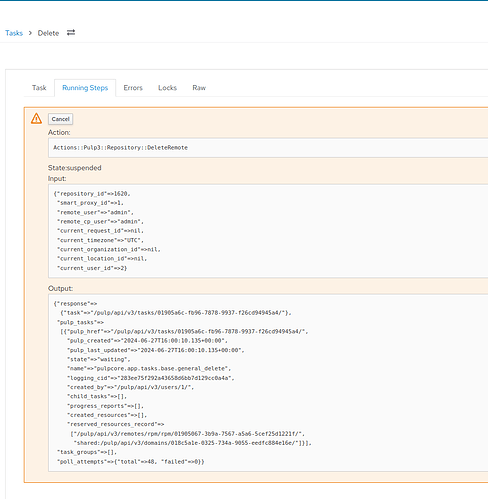Click the "repository_id"=>1620 input line
The image size is (488, 499).
(x=92, y=194)
